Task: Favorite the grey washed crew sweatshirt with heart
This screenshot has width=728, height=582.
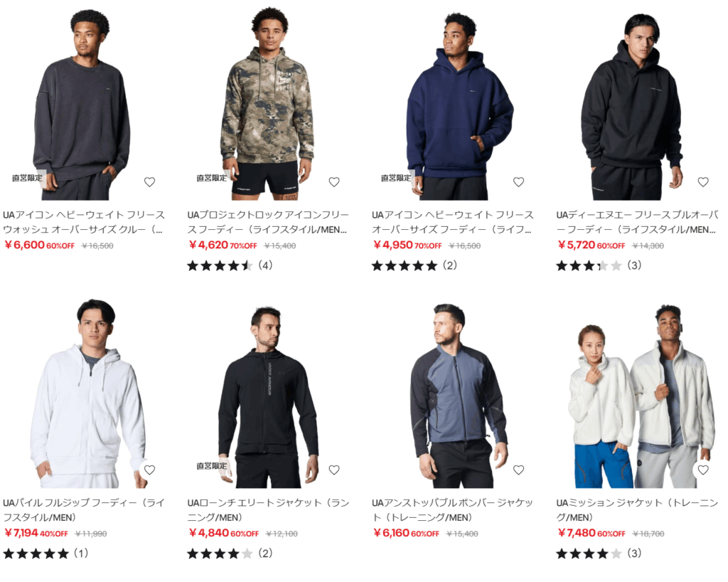Action: pos(149,182)
